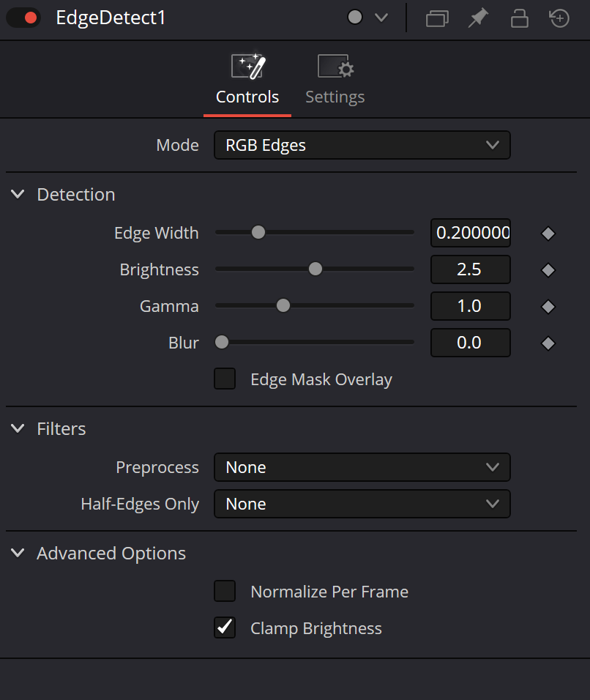Open the Mode dropdown showing RGB Edges
This screenshot has height=700, width=590.
point(362,145)
